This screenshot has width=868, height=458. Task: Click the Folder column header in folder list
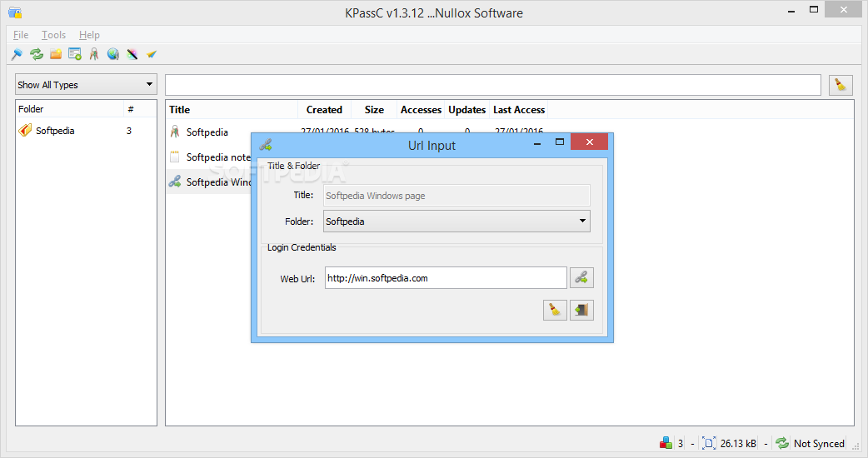(70, 109)
